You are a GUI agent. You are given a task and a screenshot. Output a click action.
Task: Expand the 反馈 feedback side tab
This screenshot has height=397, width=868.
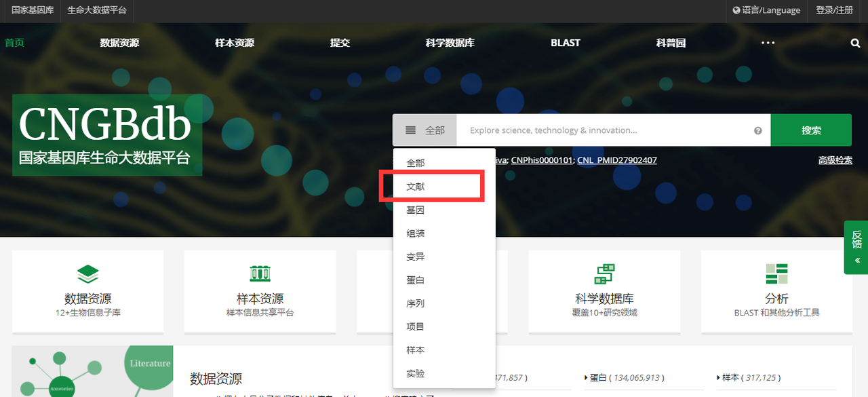856,247
